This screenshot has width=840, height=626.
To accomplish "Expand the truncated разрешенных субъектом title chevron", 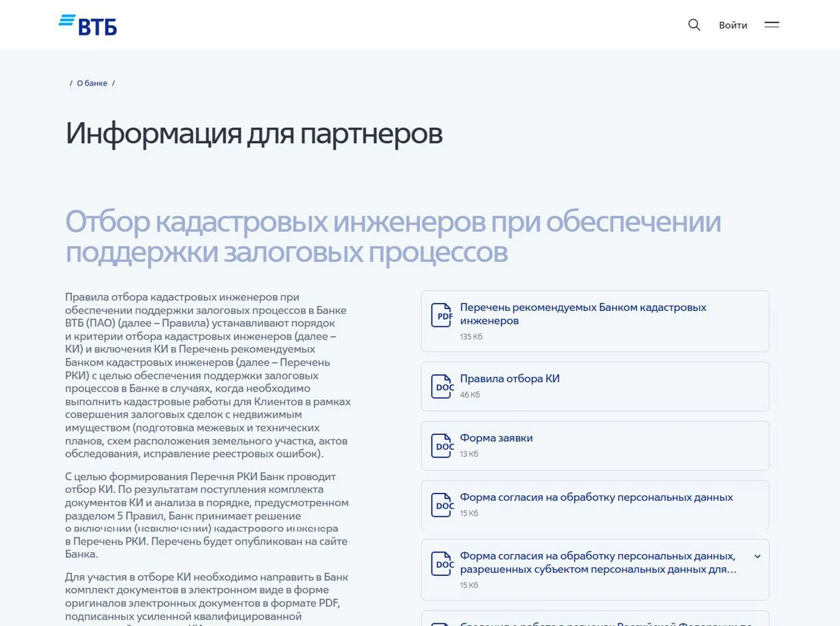I will [757, 556].
